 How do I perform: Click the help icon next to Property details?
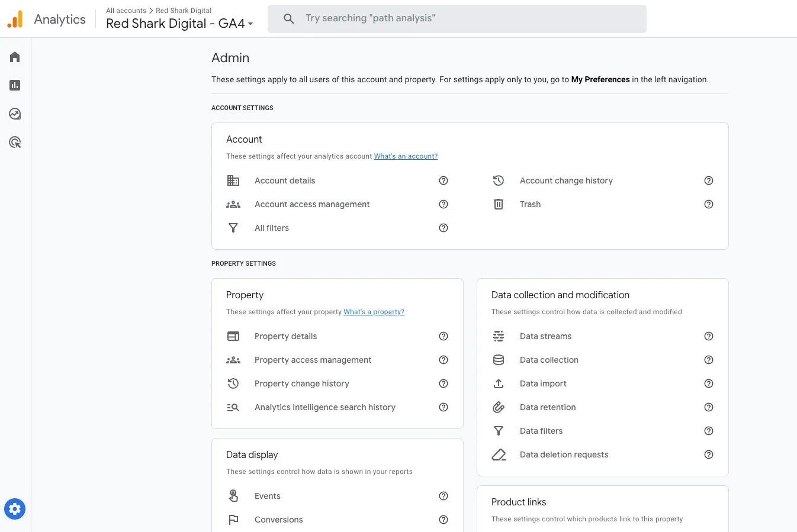tap(444, 336)
